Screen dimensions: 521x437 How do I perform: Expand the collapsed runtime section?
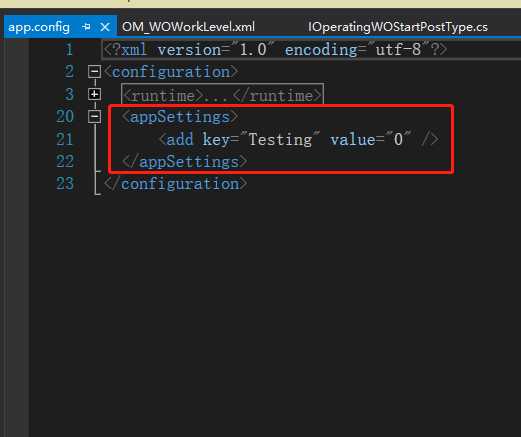click(x=95, y=94)
